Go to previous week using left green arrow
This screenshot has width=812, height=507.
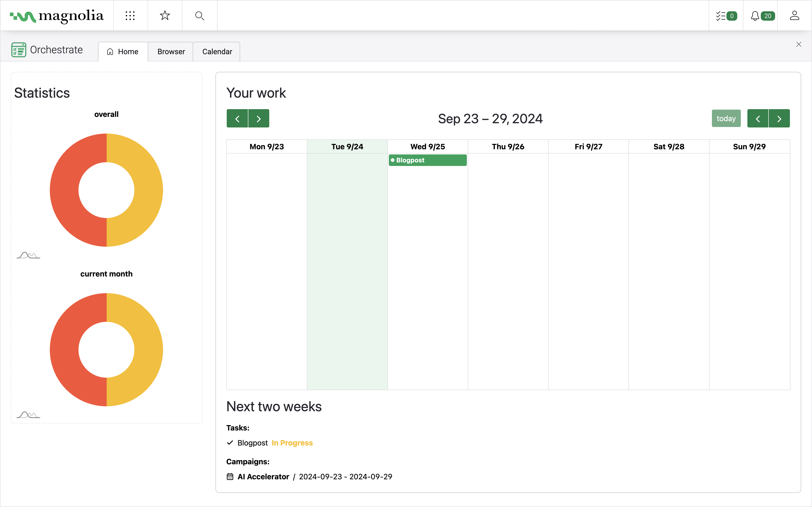(x=237, y=119)
